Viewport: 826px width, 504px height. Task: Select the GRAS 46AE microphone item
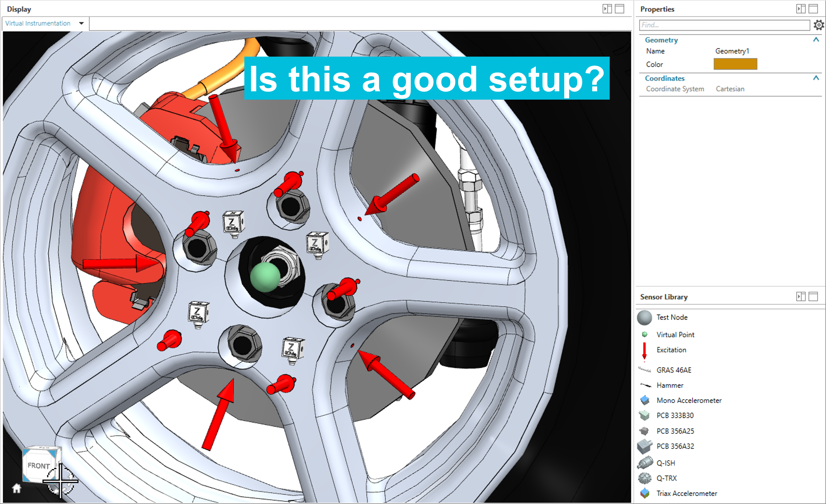click(x=674, y=370)
